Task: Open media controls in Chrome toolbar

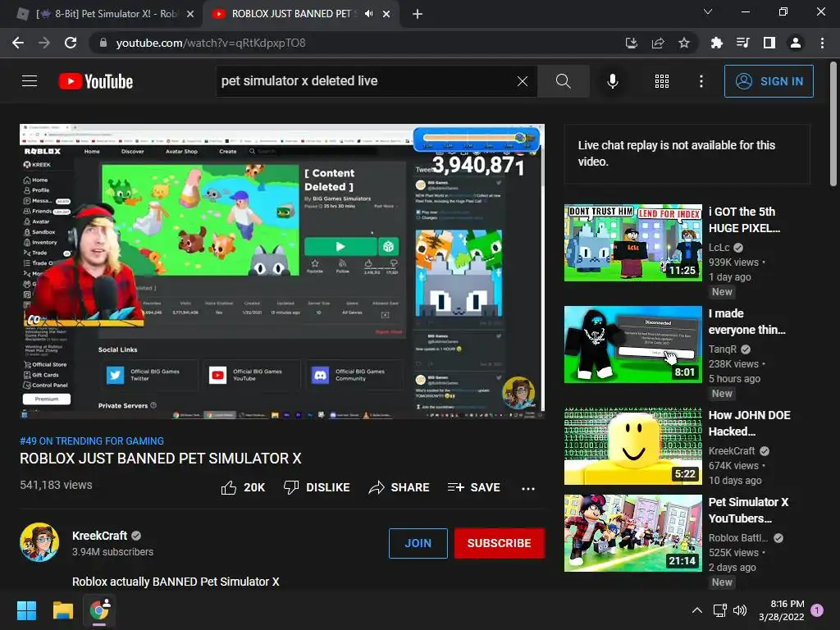Action: pyautogui.click(x=743, y=43)
